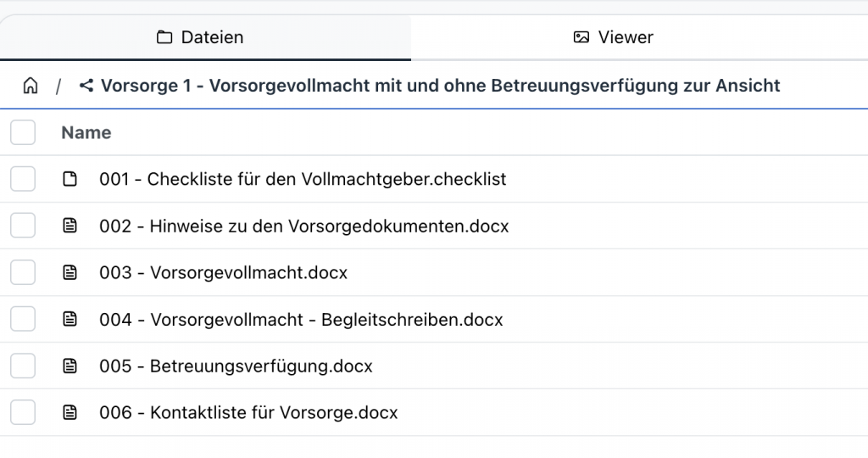Open 002 - Hinweise zu den Vorsorgedokumenten.docx

(303, 226)
